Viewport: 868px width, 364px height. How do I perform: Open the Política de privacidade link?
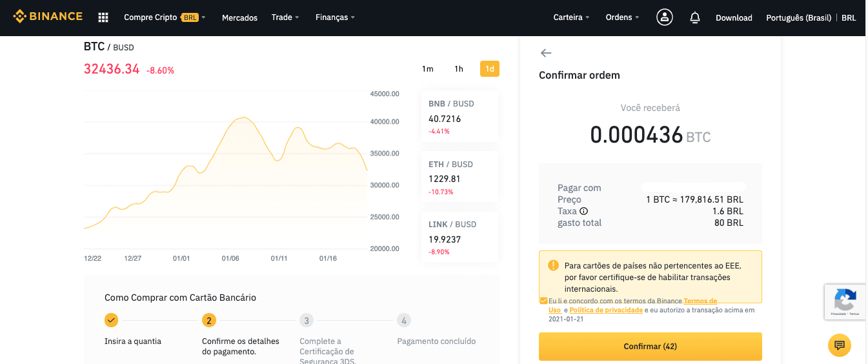click(x=606, y=310)
